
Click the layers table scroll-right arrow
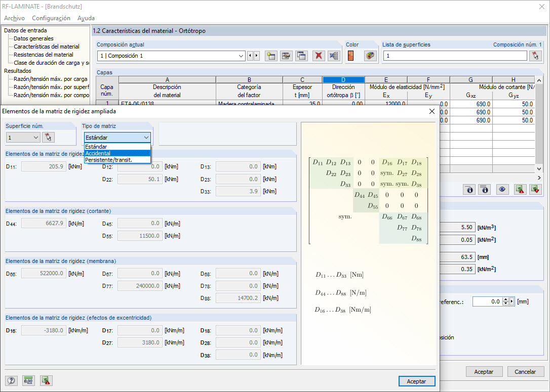[539, 178]
